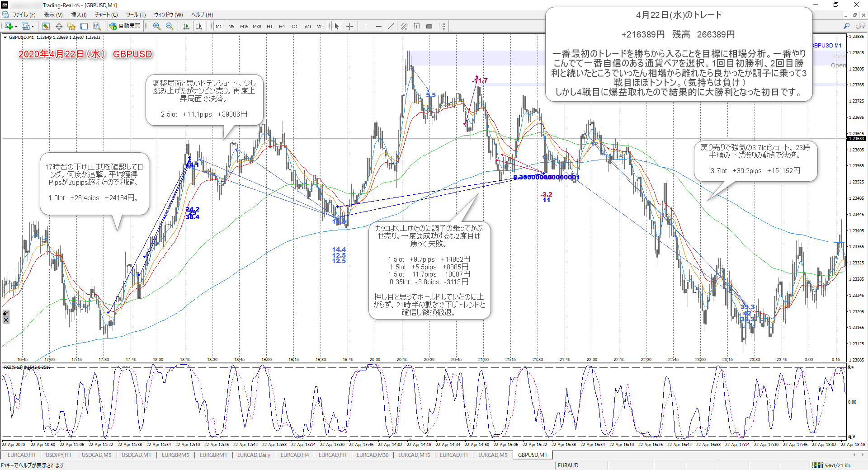Screen dimensions: 868x470
Task: Select the trendline drawing tool
Action: (391, 26)
